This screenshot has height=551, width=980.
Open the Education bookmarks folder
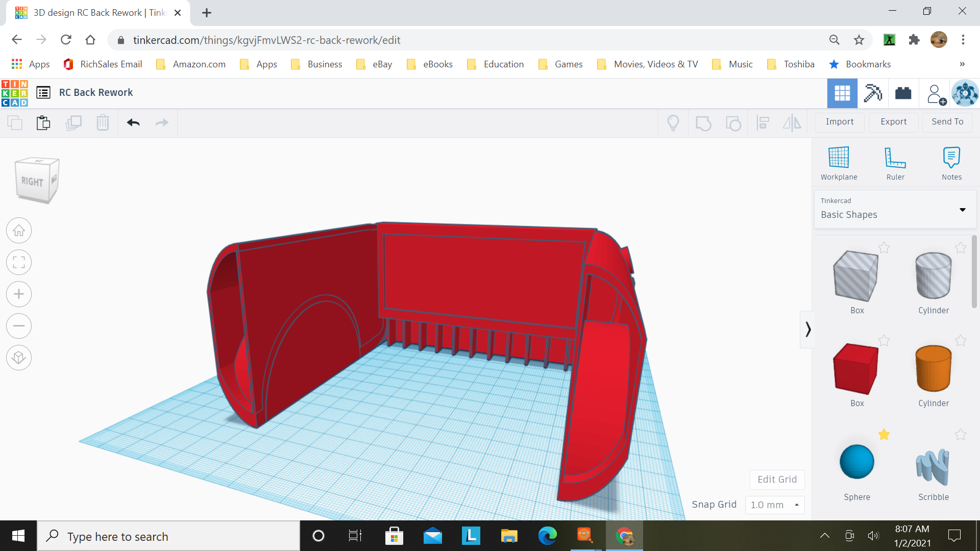495,64
